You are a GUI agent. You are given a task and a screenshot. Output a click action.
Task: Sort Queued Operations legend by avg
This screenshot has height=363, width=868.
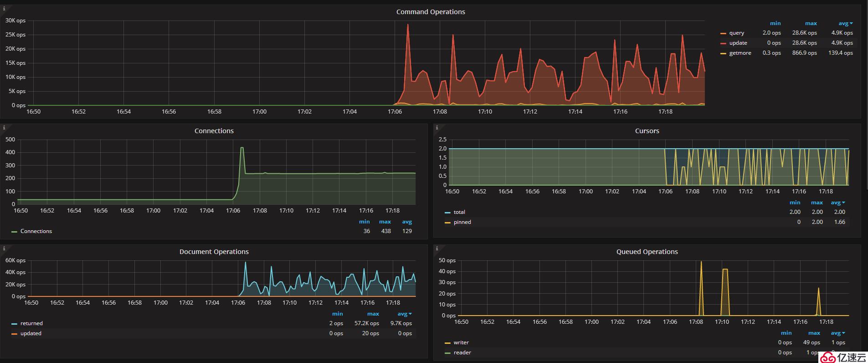coord(837,333)
